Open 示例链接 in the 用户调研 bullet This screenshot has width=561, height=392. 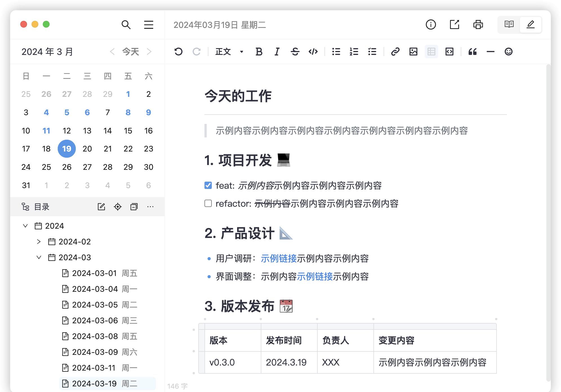279,259
